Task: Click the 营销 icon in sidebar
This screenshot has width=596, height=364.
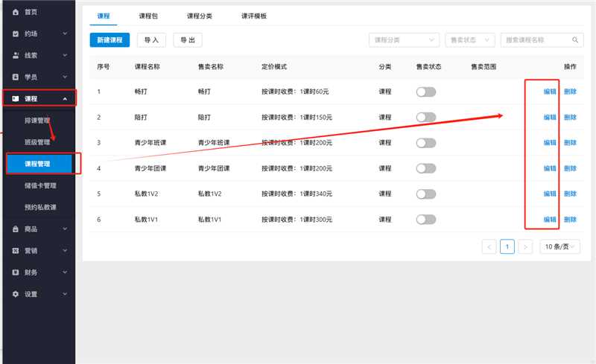Action: tap(16, 251)
